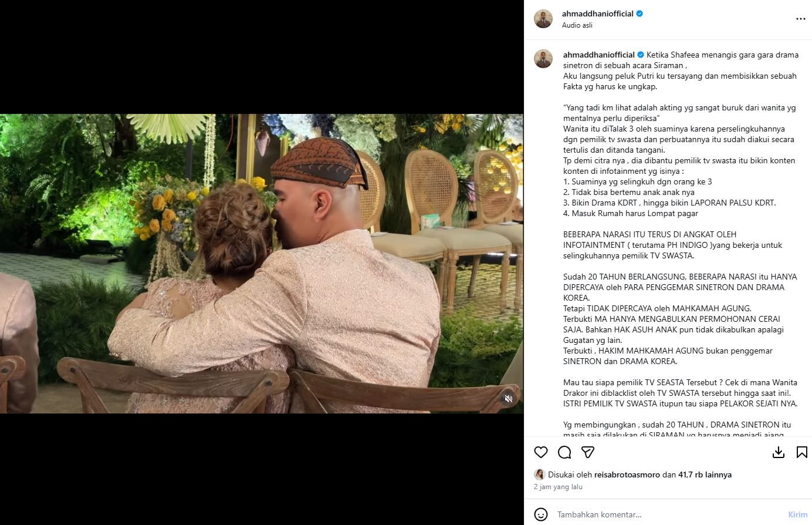Open the emoji picker smiley icon
Viewport: 812px width, 525px height.
[541, 514]
